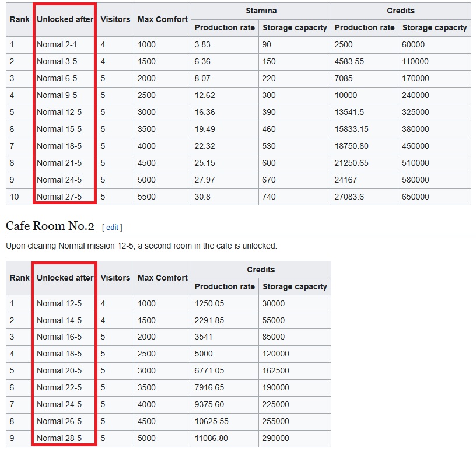This screenshot has width=476, height=451.
Task: Click stamina storage value 90
Action: click(x=267, y=45)
